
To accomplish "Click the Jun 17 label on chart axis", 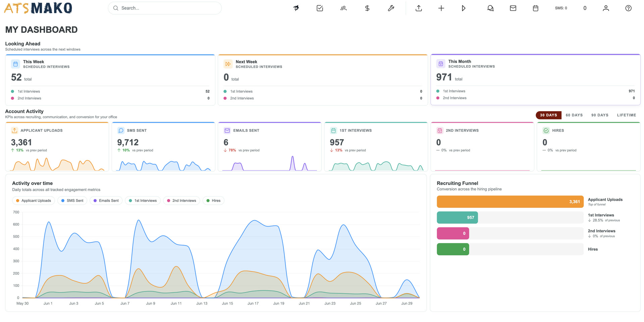I will 253,304.
